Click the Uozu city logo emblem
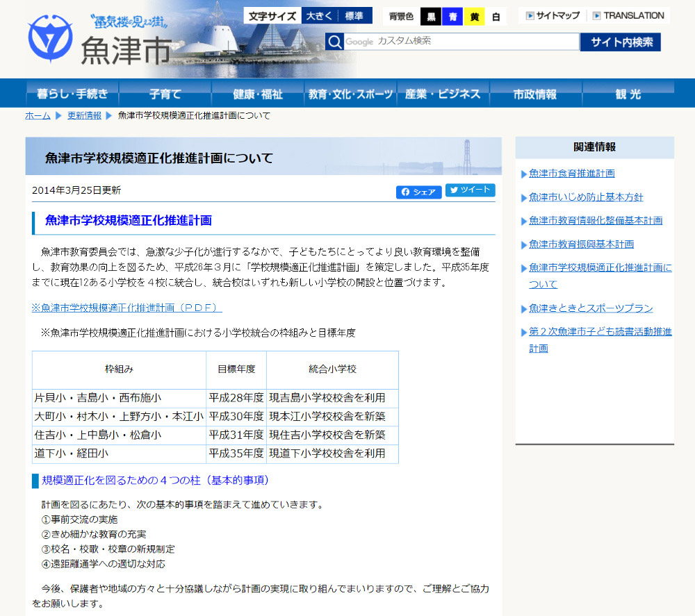This screenshot has height=616, width=695. 50,39
